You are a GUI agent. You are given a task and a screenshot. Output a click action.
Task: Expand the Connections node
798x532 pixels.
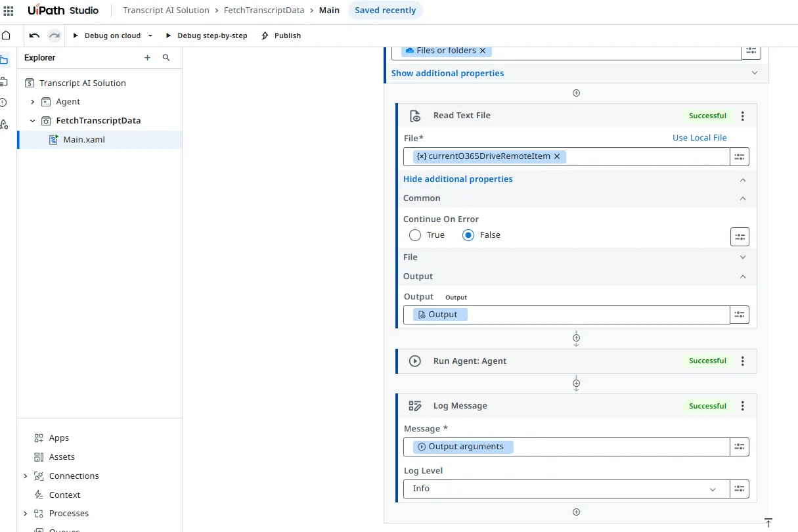click(x=26, y=476)
